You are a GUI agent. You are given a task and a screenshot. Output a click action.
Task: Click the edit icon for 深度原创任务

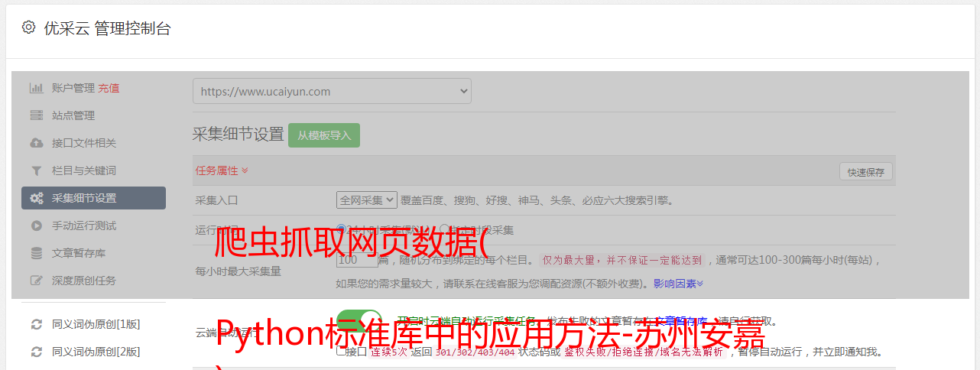click(36, 281)
